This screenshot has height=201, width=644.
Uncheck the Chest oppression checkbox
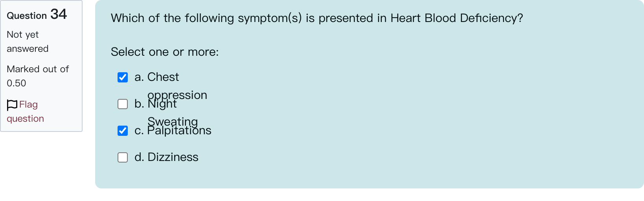(x=123, y=77)
